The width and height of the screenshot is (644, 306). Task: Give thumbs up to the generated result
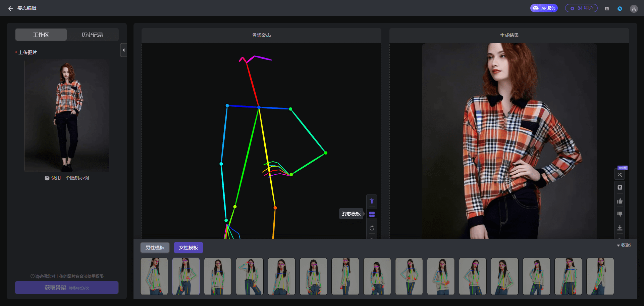620,201
